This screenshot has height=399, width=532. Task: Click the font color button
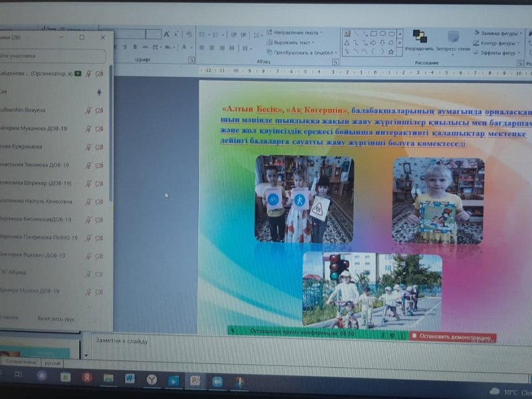pos(184,48)
